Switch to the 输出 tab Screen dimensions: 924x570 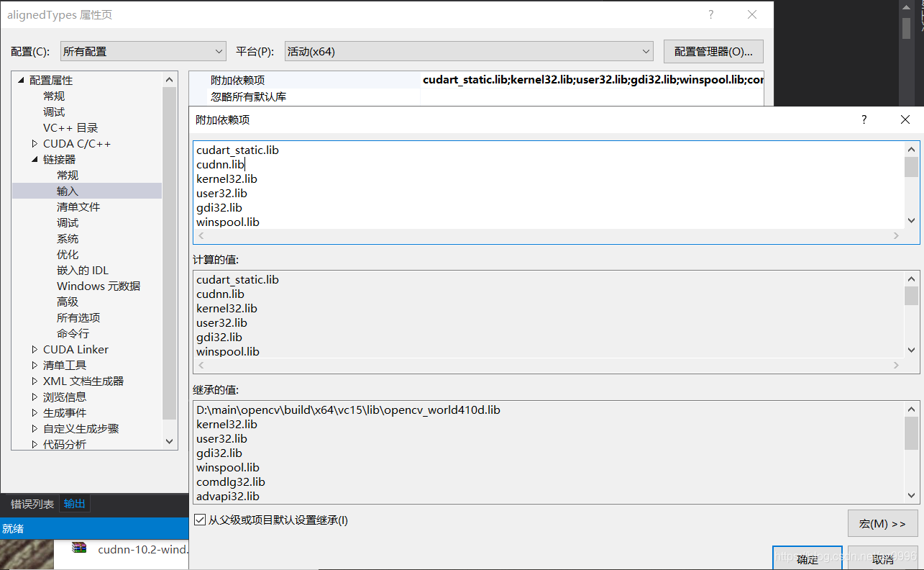(x=75, y=504)
